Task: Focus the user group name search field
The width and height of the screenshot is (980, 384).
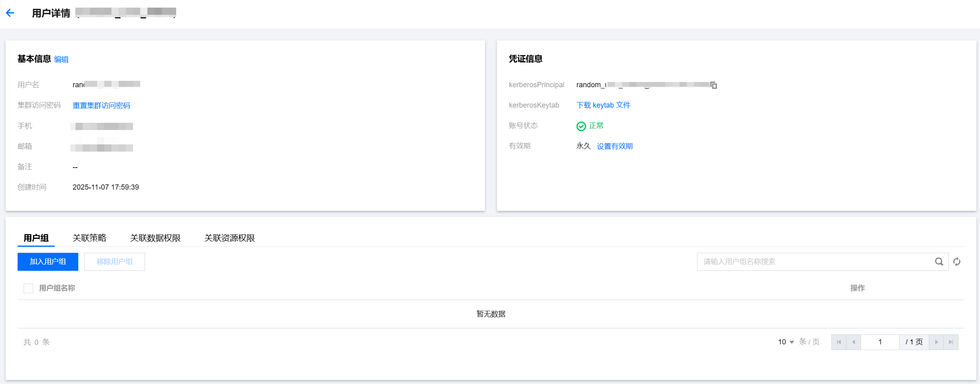Action: tap(815, 262)
